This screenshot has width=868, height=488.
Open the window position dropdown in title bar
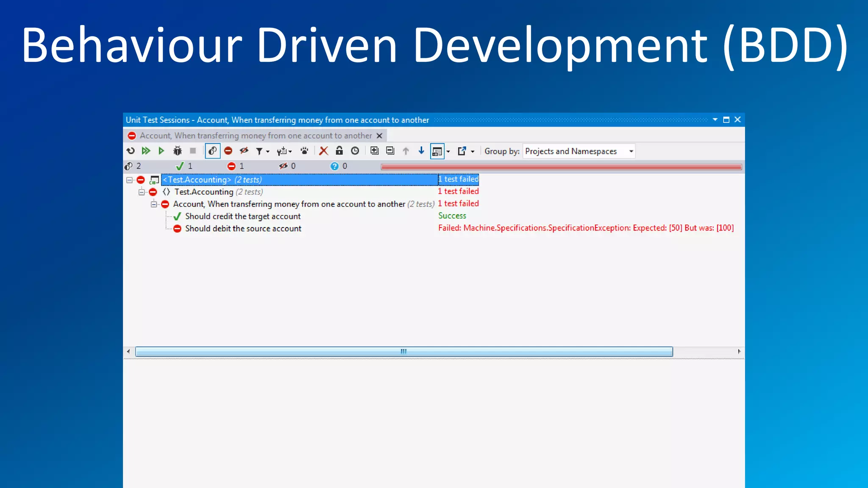[x=715, y=120]
